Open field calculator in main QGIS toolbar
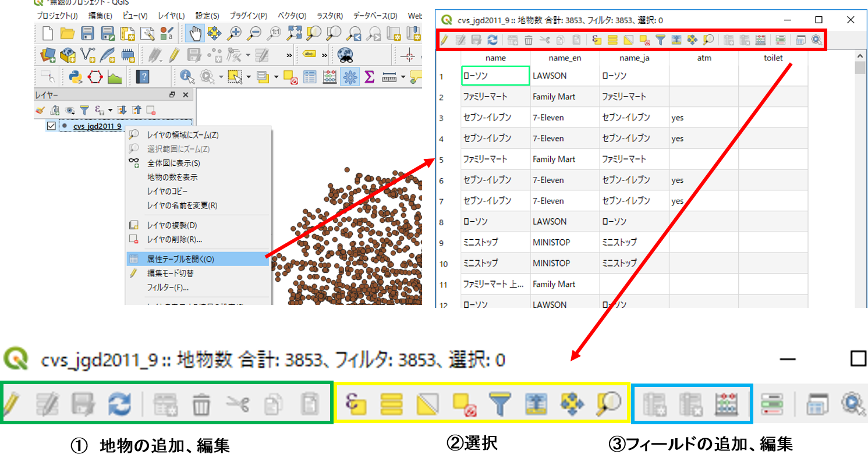 [x=330, y=77]
